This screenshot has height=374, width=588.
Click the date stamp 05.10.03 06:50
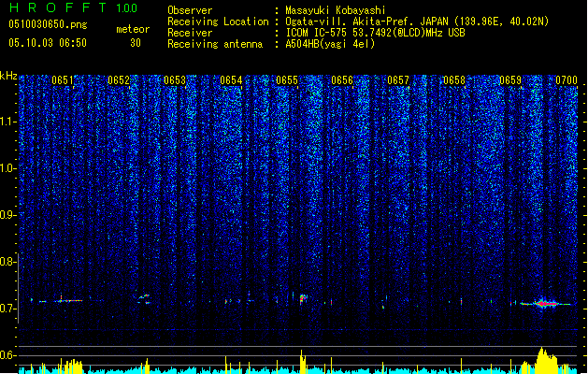click(x=48, y=43)
